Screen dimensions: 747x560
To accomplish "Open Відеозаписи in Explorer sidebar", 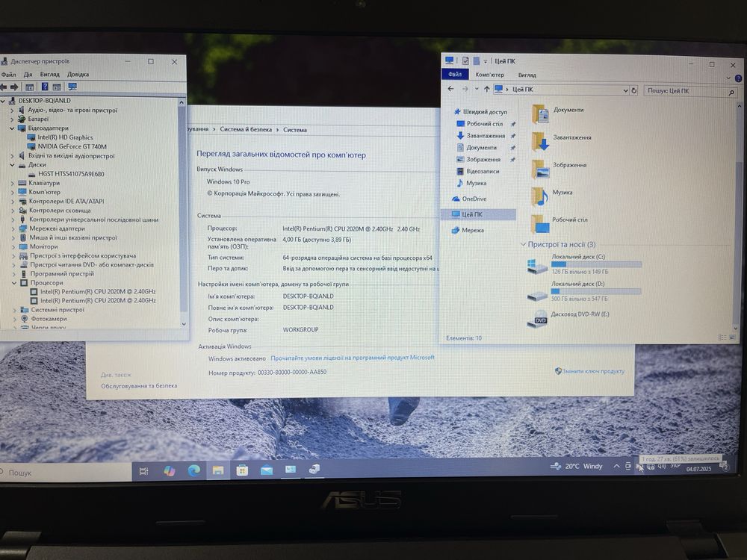I will pos(478,171).
